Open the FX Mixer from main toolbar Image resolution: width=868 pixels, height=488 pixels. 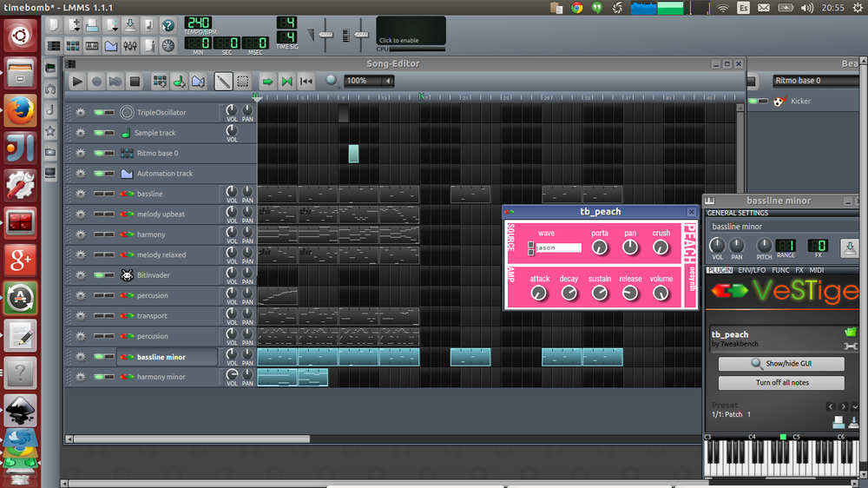131,45
